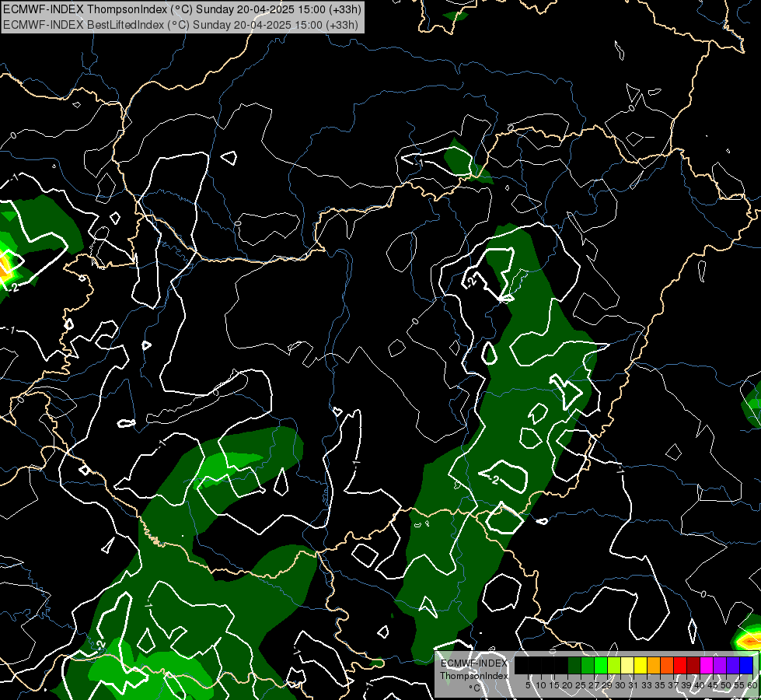761x700 pixels.
Task: Click the legend tick value 15
Action: pyautogui.click(x=554, y=685)
